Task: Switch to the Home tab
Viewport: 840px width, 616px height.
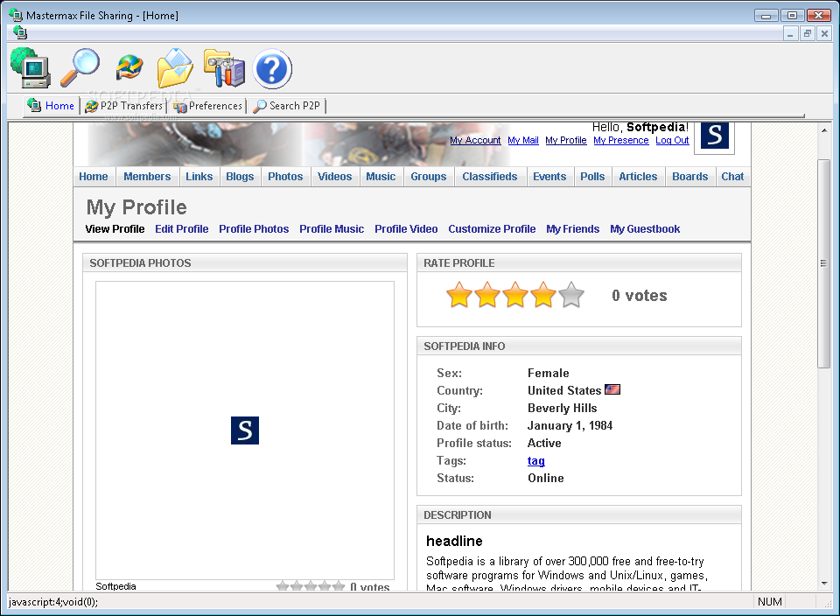Action: tap(52, 106)
